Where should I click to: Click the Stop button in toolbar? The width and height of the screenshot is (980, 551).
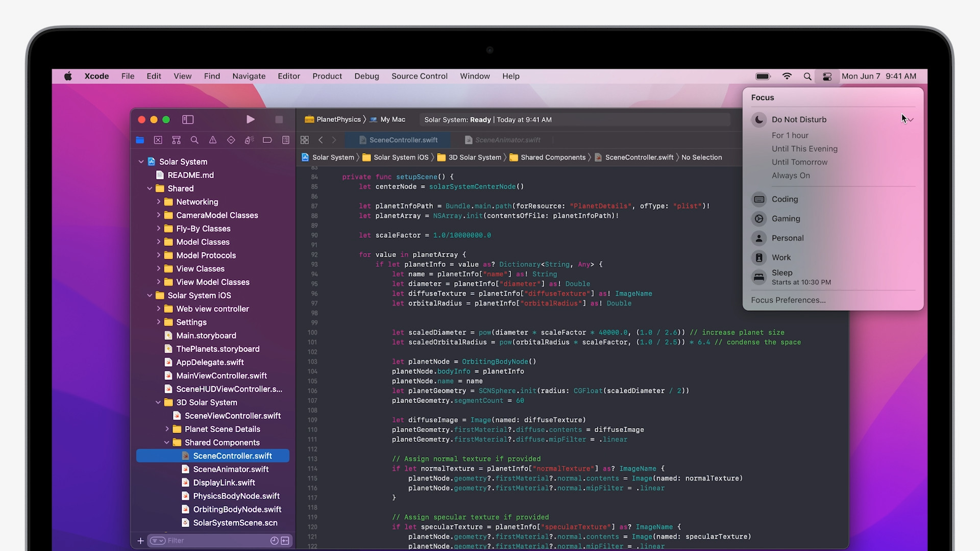279,119
